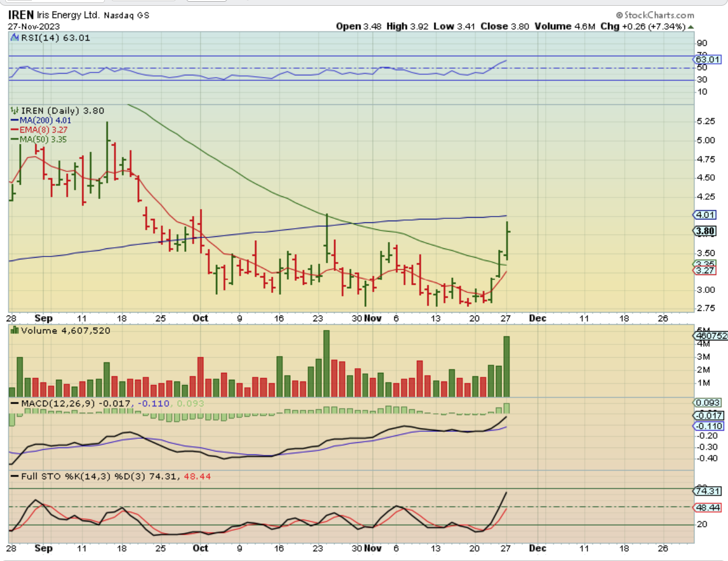Click the 5.25 price axis label
728x561 pixels.
coord(706,122)
